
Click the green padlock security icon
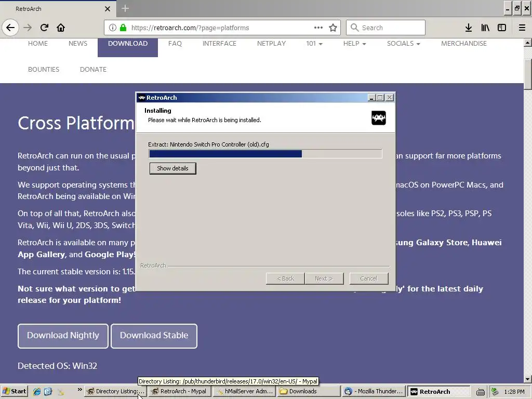[123, 28]
